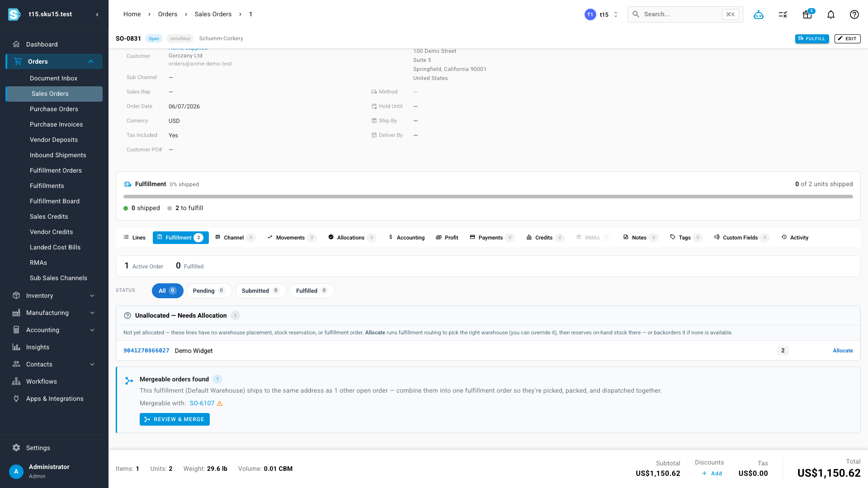Open the notifications bell
The height and width of the screenshot is (488, 868).
coord(831,14)
